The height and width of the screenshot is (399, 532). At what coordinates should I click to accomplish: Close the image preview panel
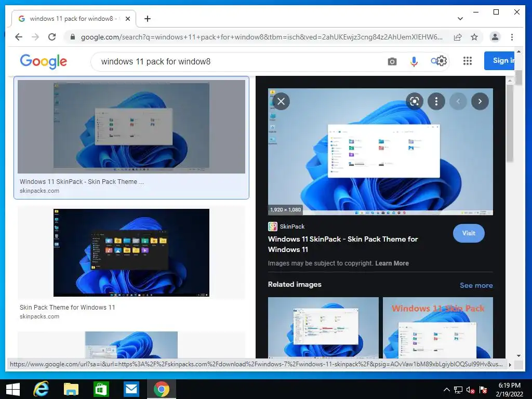point(281,101)
